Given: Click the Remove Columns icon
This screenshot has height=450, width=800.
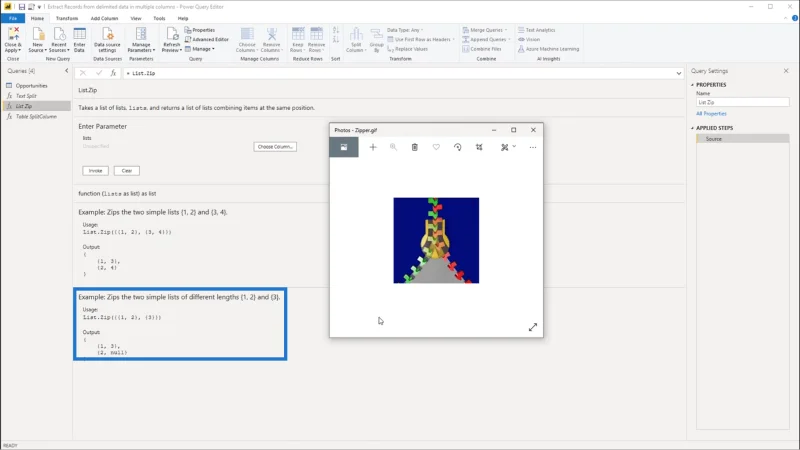Looking at the screenshot, I should coord(271,35).
